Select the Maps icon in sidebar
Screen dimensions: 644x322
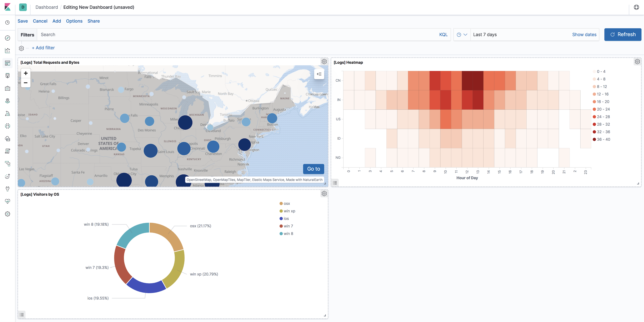coord(8,101)
